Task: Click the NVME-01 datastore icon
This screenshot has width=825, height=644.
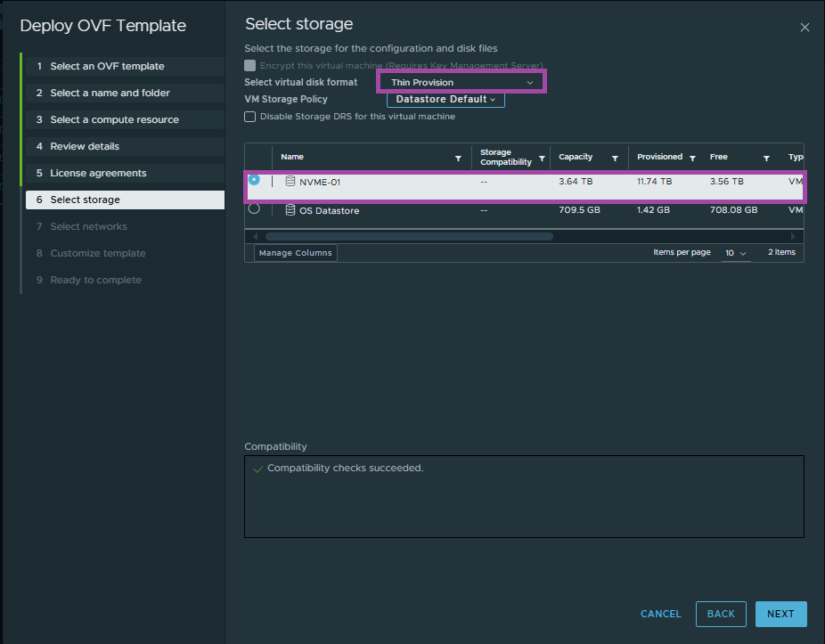Action: click(290, 182)
